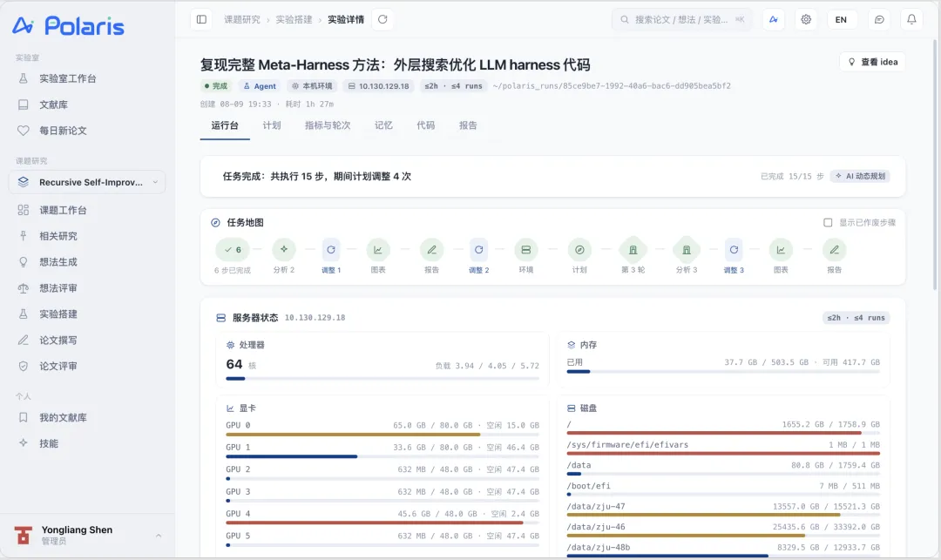Click the 64 核 processor load bar
The height and width of the screenshot is (560, 941).
tap(382, 378)
